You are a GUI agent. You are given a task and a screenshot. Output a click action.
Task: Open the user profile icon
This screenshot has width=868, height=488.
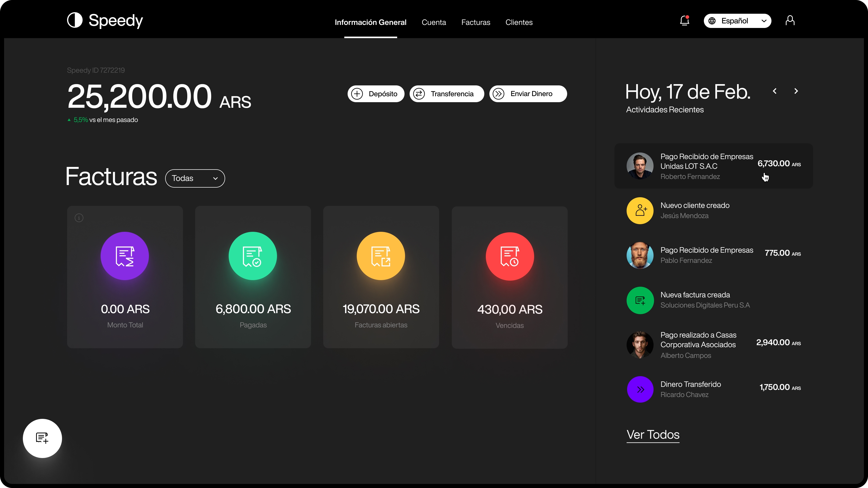point(790,21)
